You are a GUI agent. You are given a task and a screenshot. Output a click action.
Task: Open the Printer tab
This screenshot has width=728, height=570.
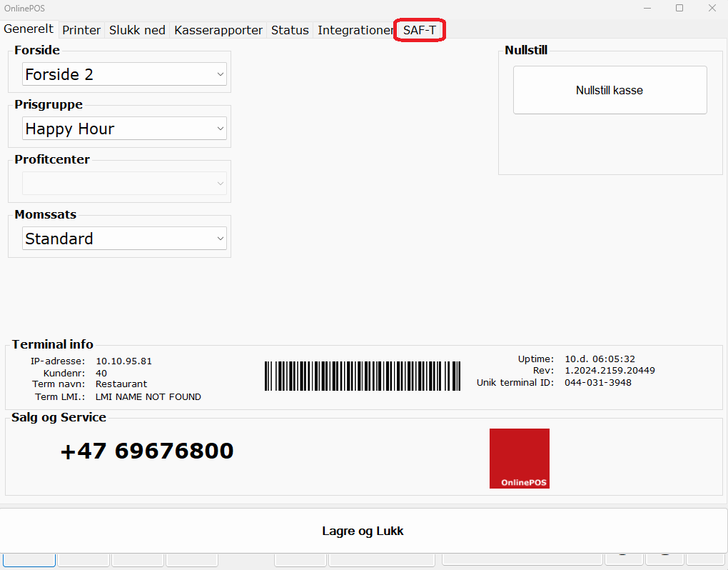pos(81,30)
